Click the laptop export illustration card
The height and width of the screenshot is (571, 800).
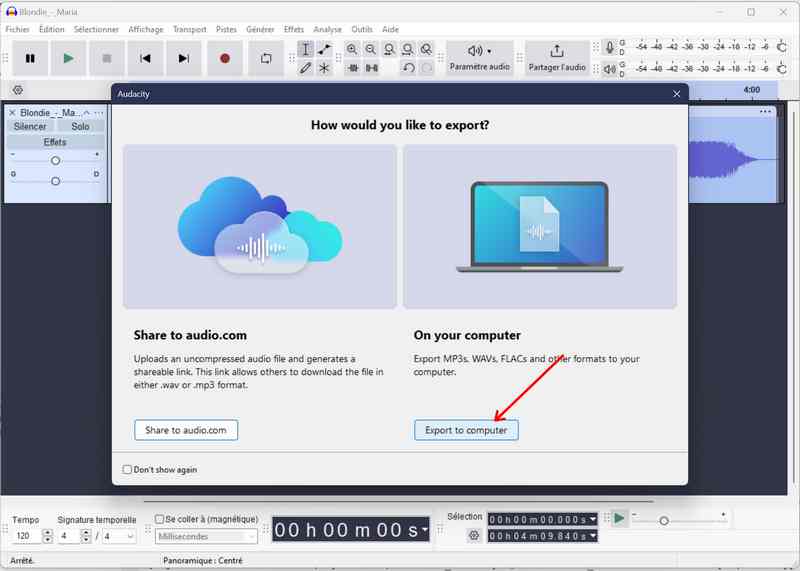(x=540, y=227)
